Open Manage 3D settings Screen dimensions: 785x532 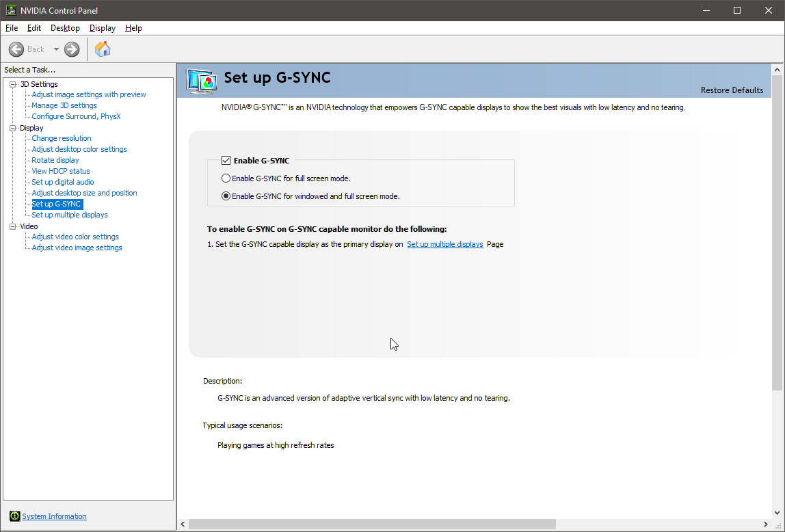pyautogui.click(x=64, y=105)
